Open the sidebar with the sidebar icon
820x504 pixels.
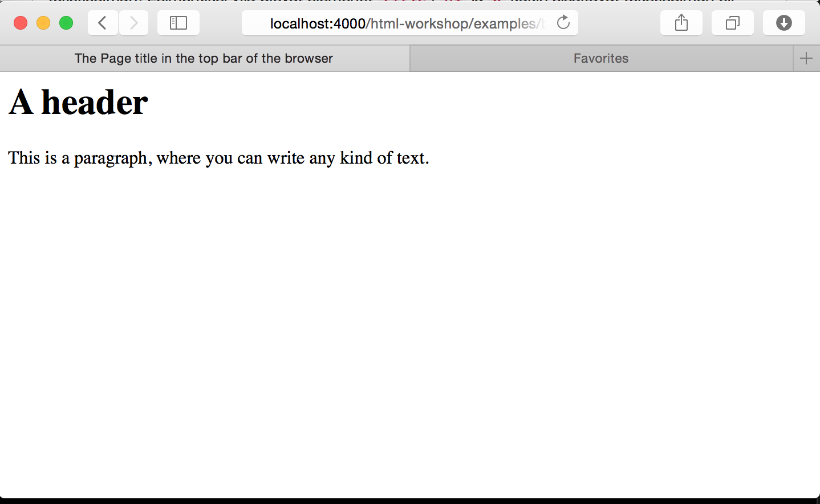[x=178, y=23]
